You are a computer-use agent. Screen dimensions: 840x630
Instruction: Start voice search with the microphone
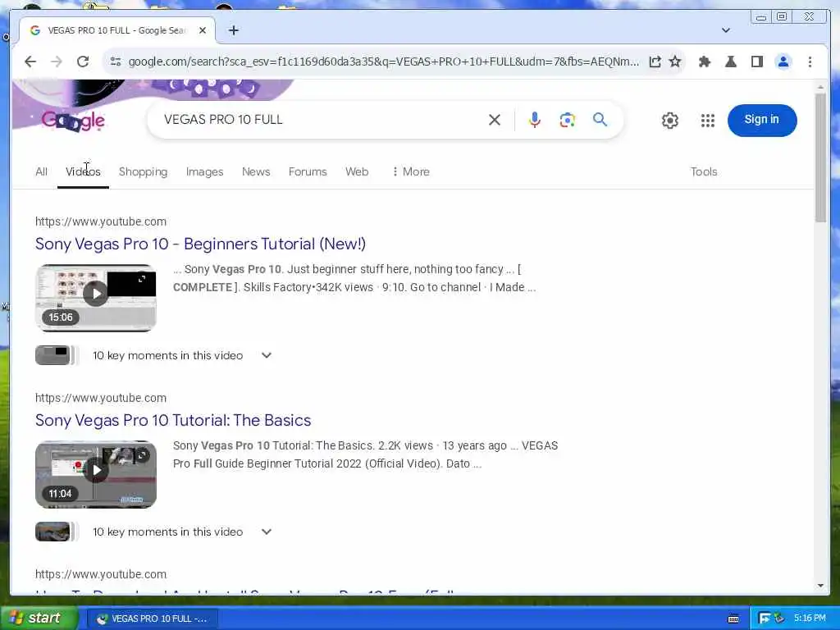click(534, 120)
